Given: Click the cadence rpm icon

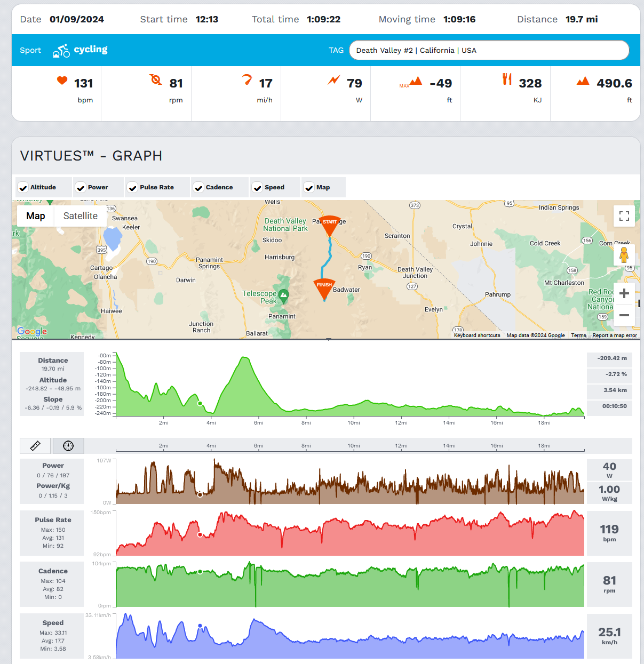Looking at the screenshot, I should 156,79.
